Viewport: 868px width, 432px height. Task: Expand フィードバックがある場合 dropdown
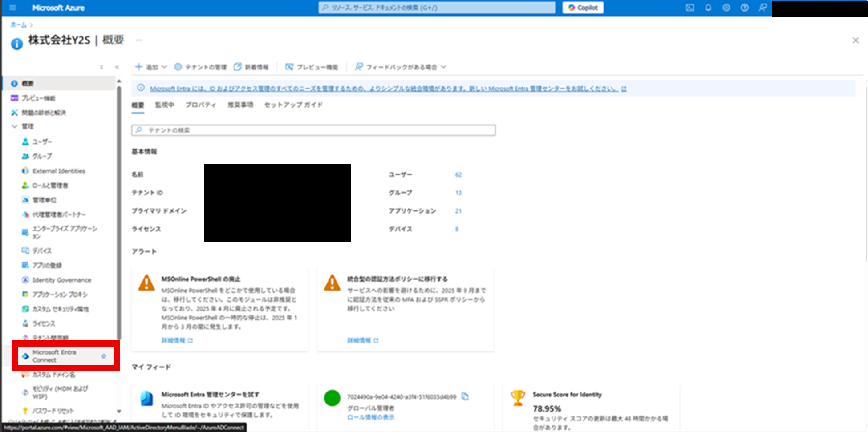point(401,67)
